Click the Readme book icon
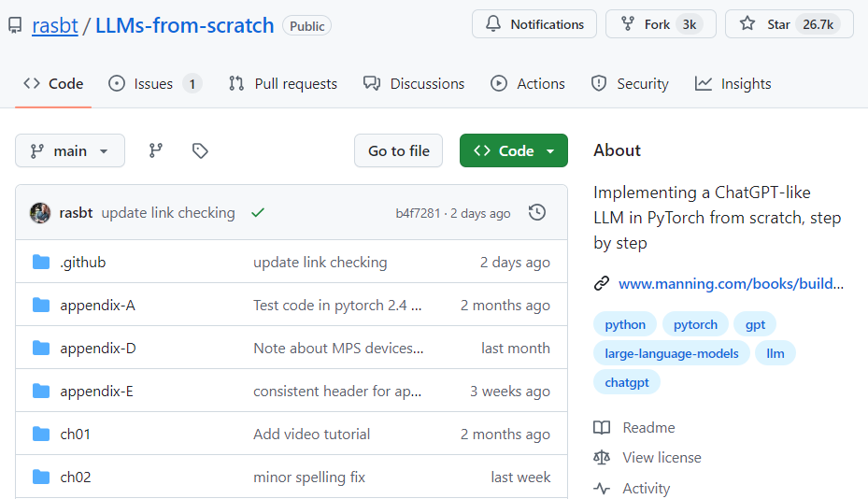868x499 pixels. coord(602,428)
